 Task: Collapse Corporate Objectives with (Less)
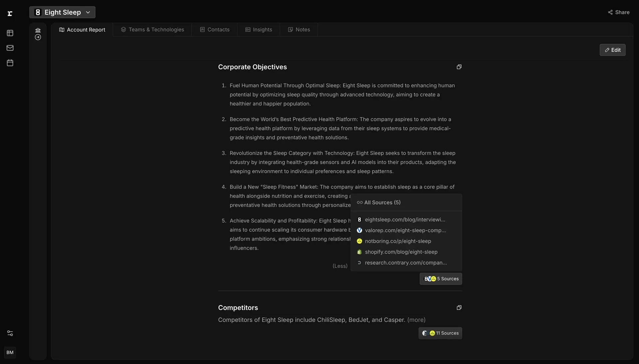click(x=340, y=266)
